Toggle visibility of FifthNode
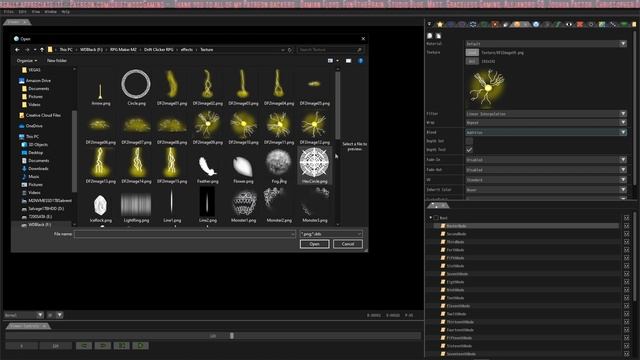Viewport: 640px width, 360px height. 627,258
